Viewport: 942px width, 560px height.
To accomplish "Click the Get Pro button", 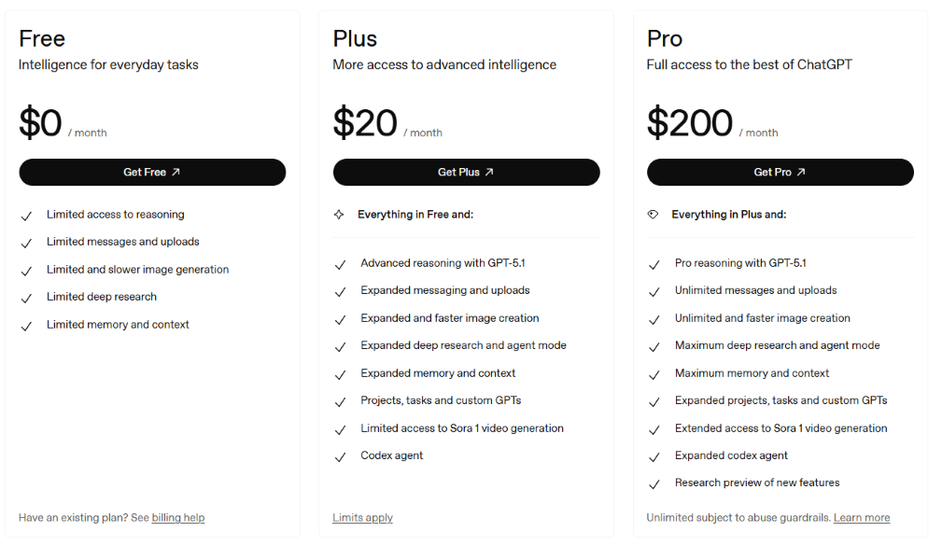I will [x=780, y=172].
